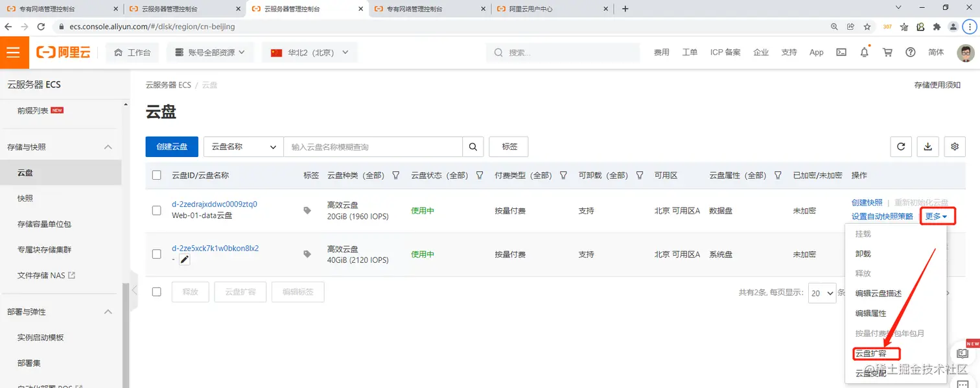This screenshot has width=980, height=388.
Task: Open the help question mark icon
Action: [911, 53]
